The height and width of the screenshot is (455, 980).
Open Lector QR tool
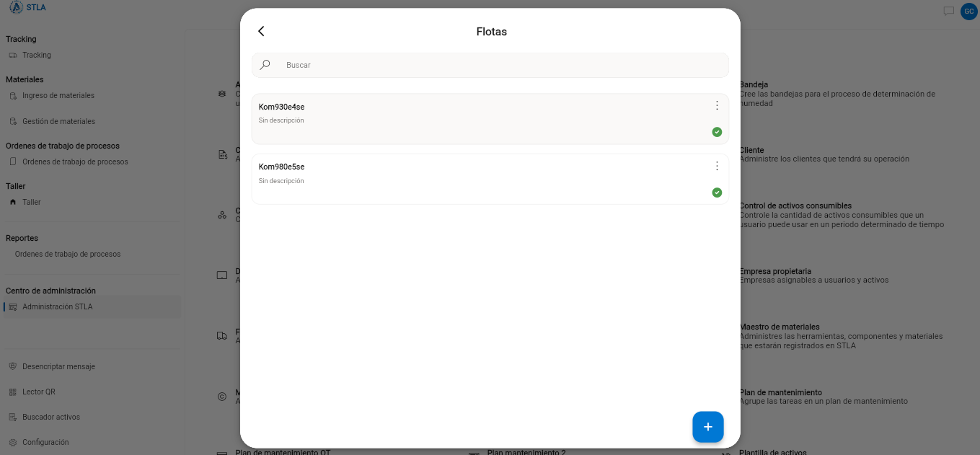pos(39,392)
